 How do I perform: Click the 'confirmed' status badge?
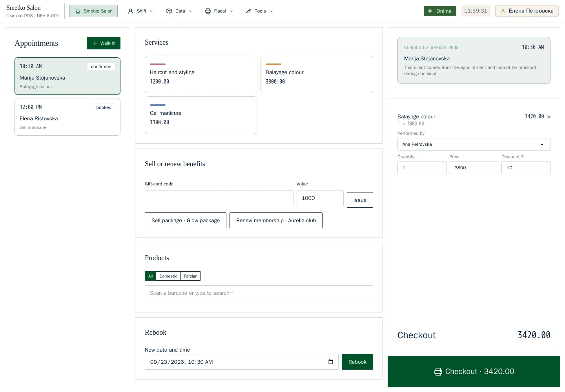[x=101, y=67]
